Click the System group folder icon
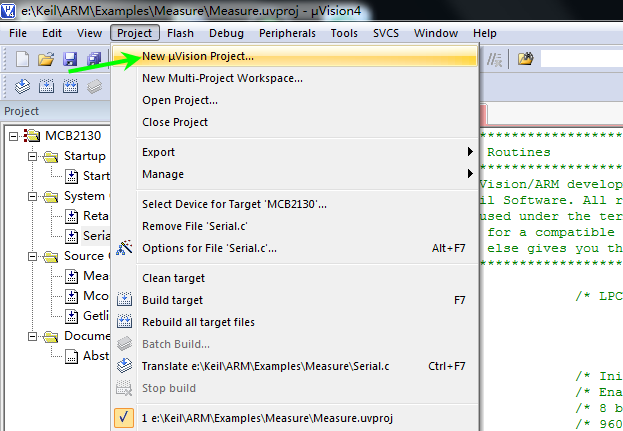This screenshot has height=431, width=623. [50, 197]
